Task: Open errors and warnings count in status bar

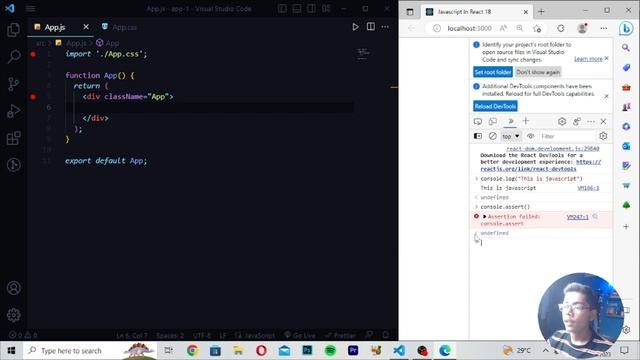Action: 23,336
